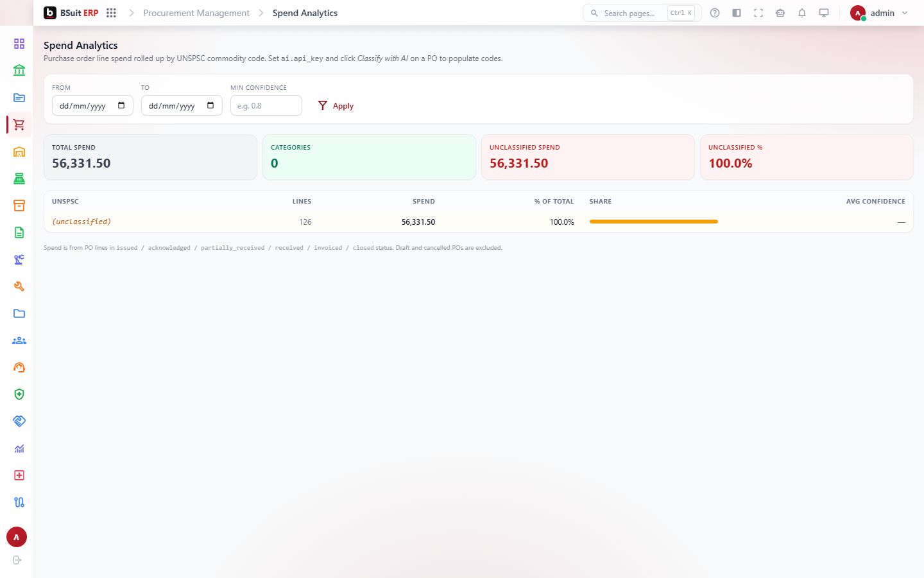
Task: Open the chart analytics icon in sidebar
Action: [x=19, y=448]
